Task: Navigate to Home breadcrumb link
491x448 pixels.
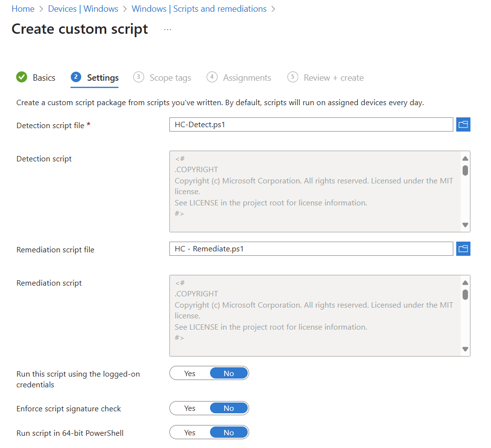Action: 23,9
